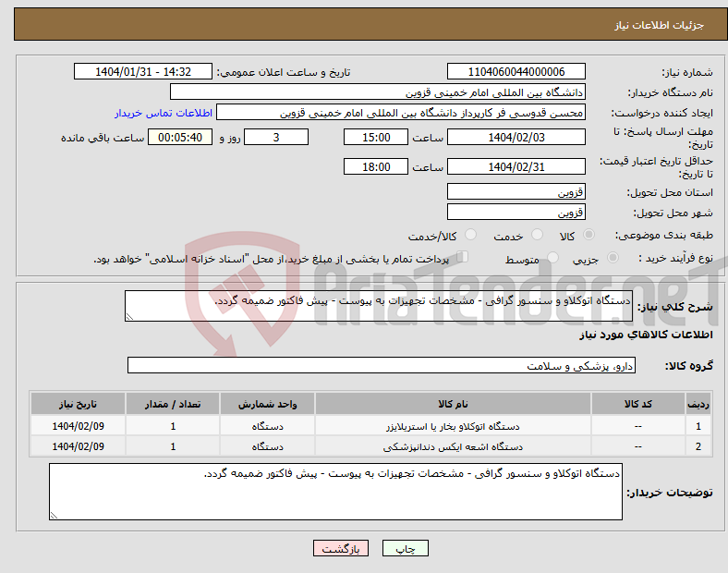Click the request creator name field
The height and width of the screenshot is (573, 728).
[x=401, y=113]
